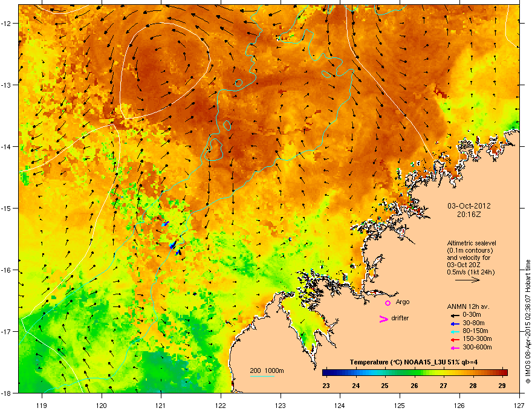This screenshot has height=411, width=532.
Task: Click the 'drifter' legend label
Action: tap(400, 318)
